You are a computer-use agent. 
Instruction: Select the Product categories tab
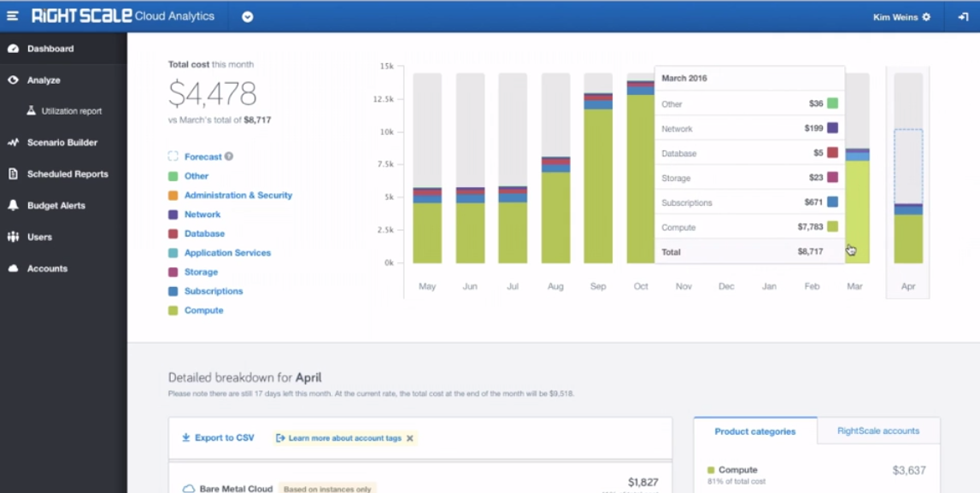(754, 431)
